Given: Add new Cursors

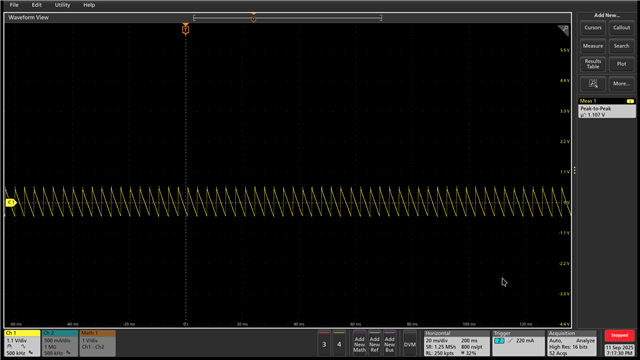Looking at the screenshot, I should [593, 28].
